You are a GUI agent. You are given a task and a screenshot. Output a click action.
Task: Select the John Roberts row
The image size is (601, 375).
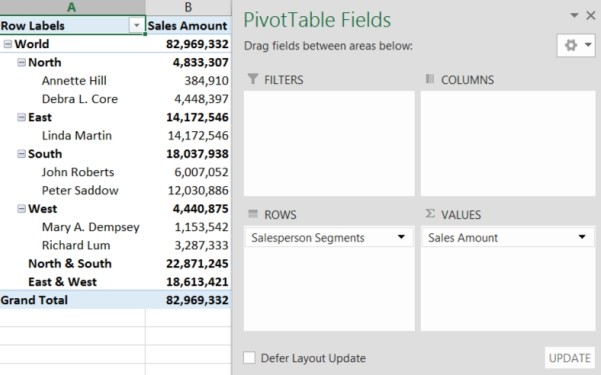115,173
